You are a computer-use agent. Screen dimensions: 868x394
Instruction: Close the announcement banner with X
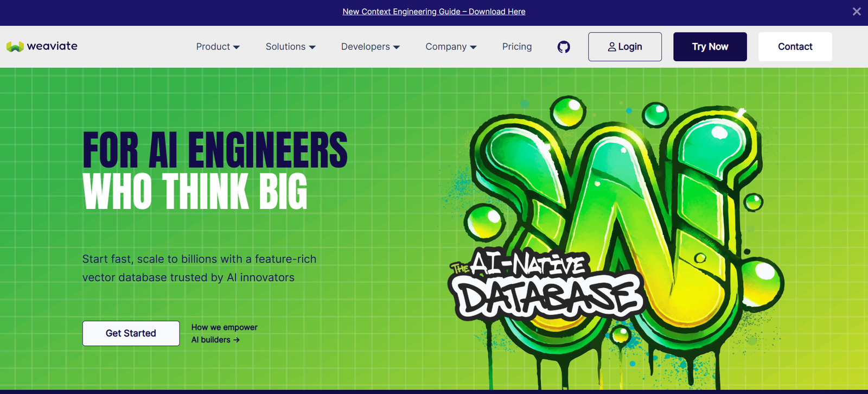pos(856,11)
